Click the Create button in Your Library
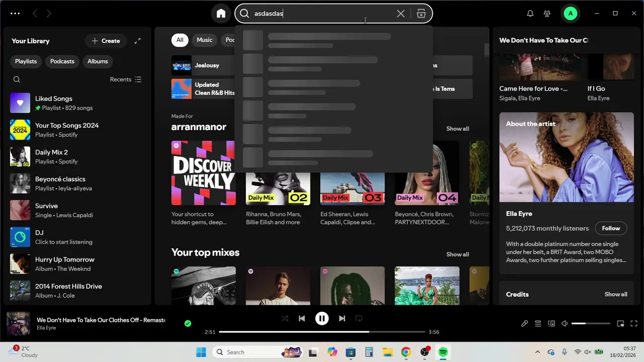The height and width of the screenshot is (362, 644). coord(106,41)
